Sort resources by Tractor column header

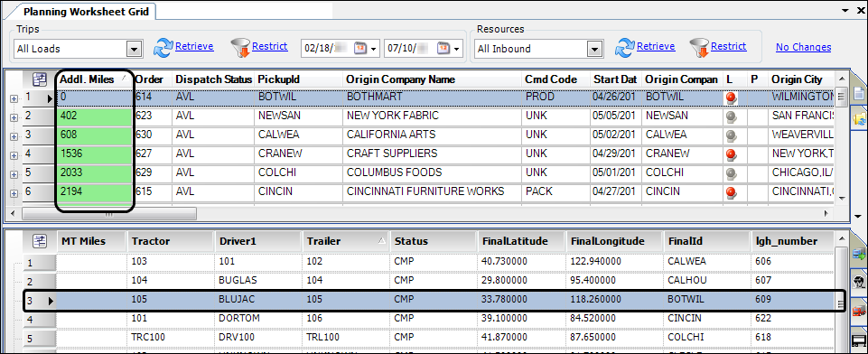(x=171, y=241)
